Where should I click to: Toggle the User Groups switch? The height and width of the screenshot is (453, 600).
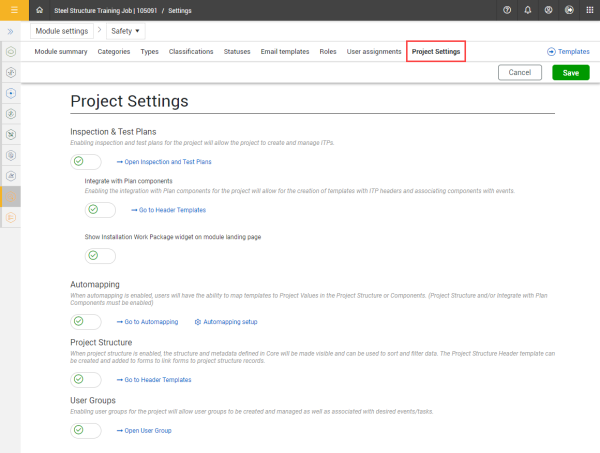click(86, 430)
